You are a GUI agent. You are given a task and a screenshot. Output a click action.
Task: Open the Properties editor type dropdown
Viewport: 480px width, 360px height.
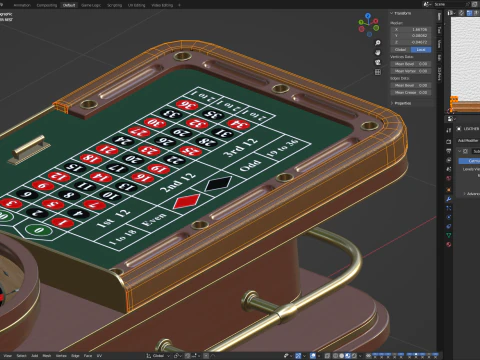pos(451,119)
